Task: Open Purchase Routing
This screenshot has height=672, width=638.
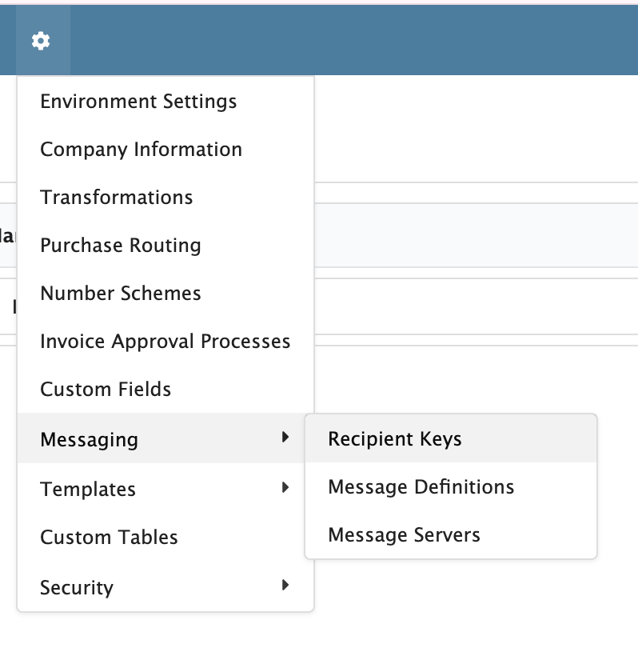Action: (x=120, y=246)
